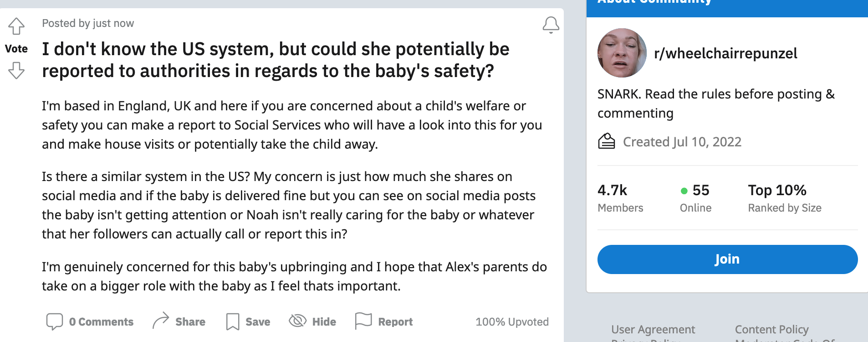Screen dimensions: 868x342
Task: Report the post with the flag icon
Action: [x=363, y=321]
